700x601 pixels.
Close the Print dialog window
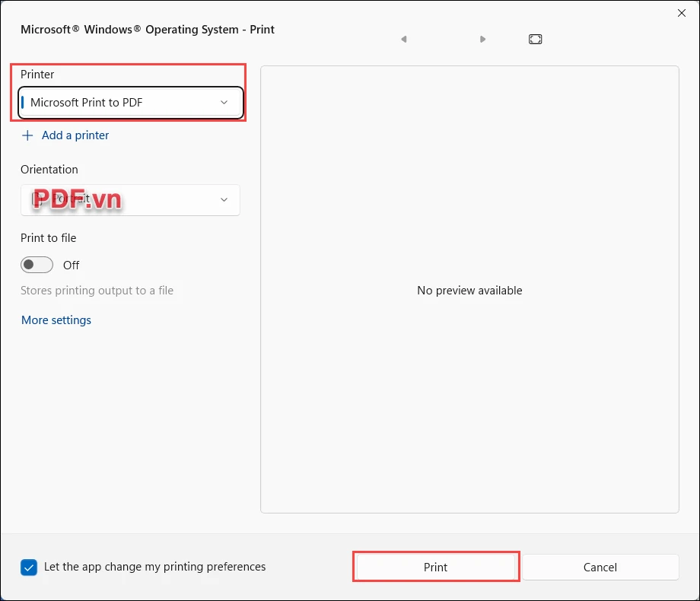(681, 13)
